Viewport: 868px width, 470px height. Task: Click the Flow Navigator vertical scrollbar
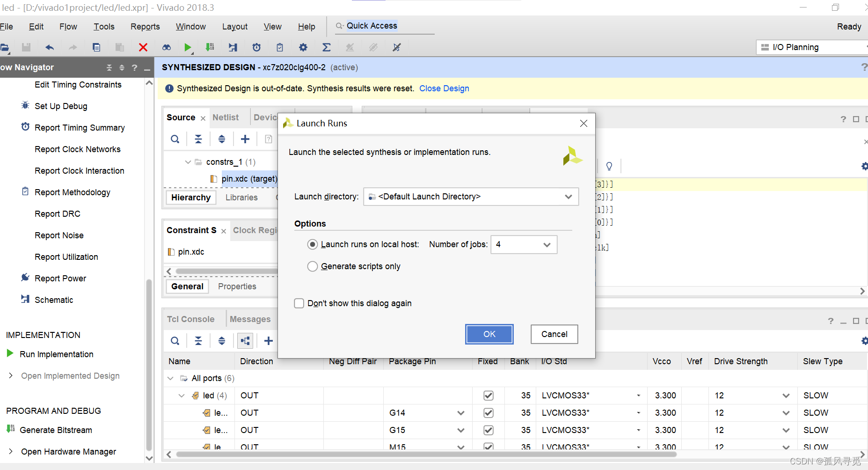[x=149, y=365]
